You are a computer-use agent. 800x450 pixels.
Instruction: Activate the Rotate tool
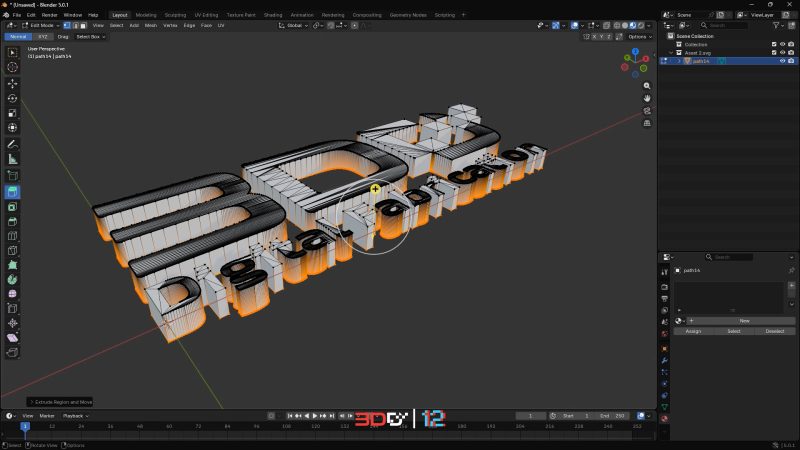point(13,98)
